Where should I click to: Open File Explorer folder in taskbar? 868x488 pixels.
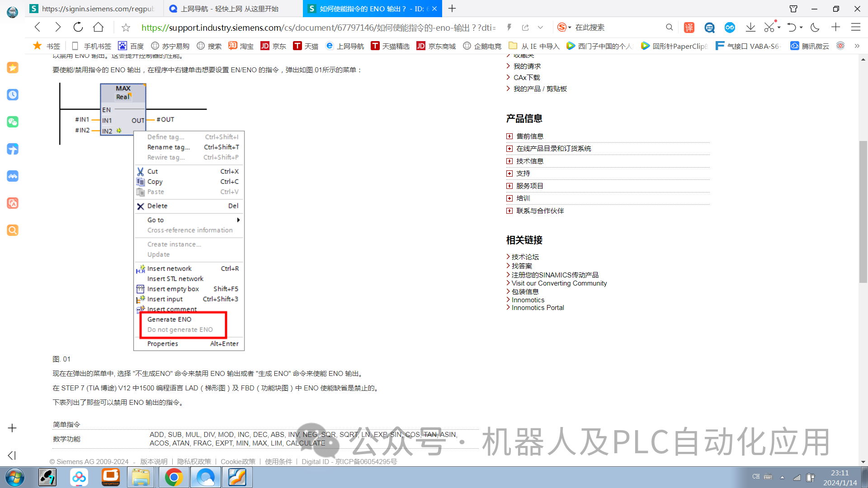pyautogui.click(x=141, y=477)
